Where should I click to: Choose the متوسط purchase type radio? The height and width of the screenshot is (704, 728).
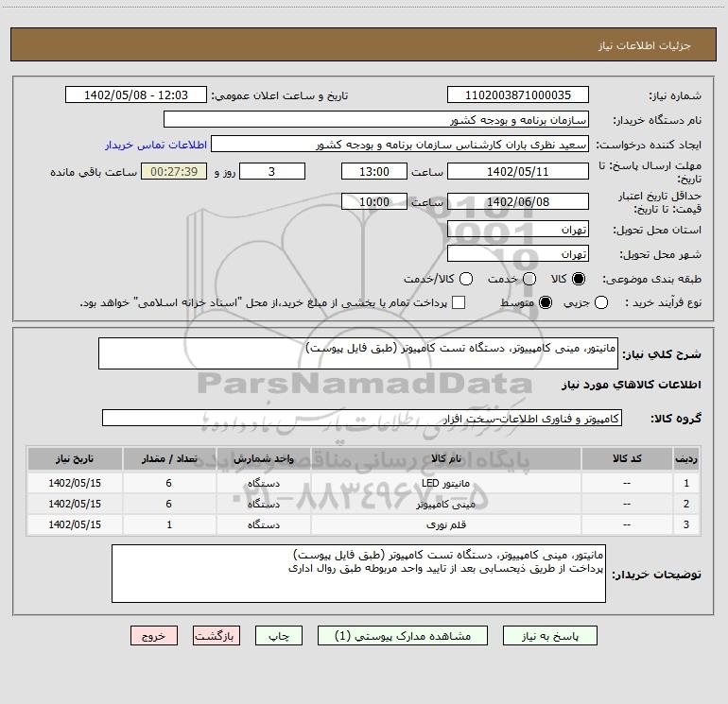click(x=546, y=302)
